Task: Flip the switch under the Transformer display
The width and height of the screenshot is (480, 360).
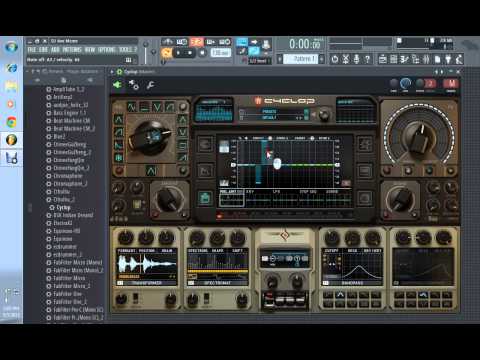Action: (136, 298)
